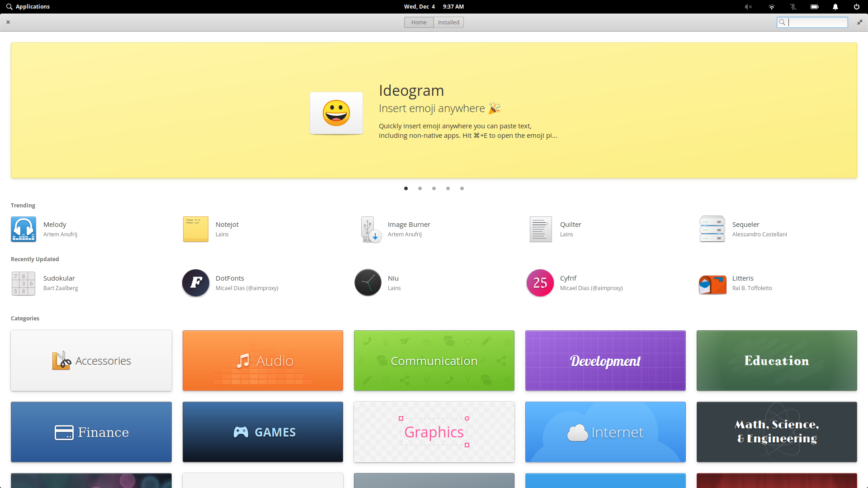The width and height of the screenshot is (868, 488).
Task: Open the Math, Science, & Engineering category
Action: tap(777, 432)
